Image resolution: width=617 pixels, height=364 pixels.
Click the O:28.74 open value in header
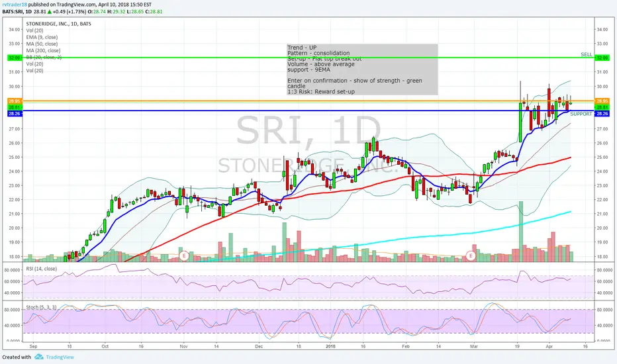97,11
